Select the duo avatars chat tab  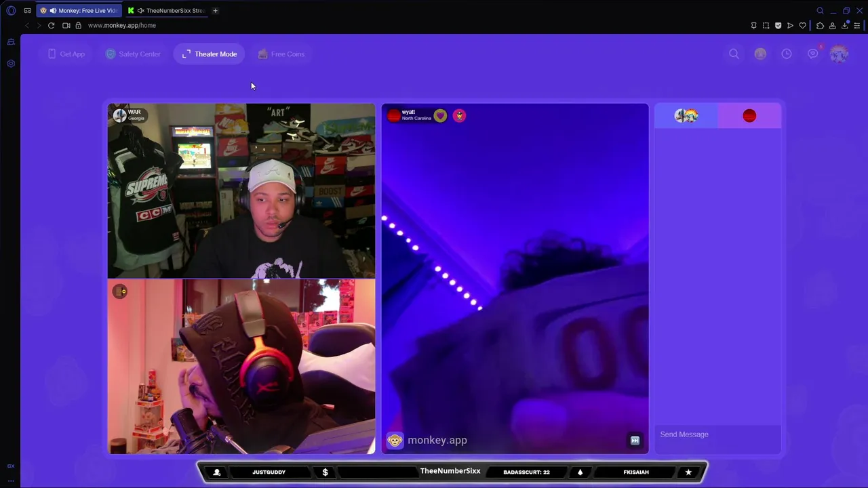(686, 116)
